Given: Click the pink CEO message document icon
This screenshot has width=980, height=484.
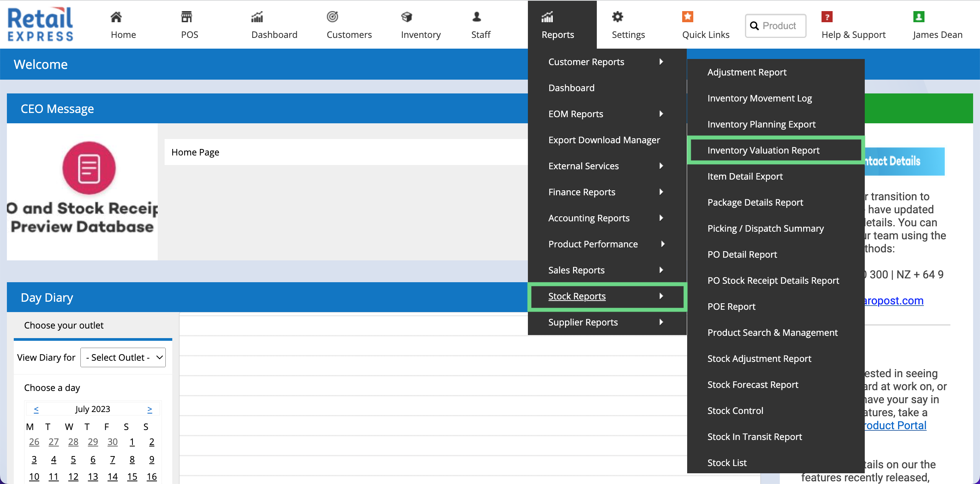Looking at the screenshot, I should click(89, 168).
